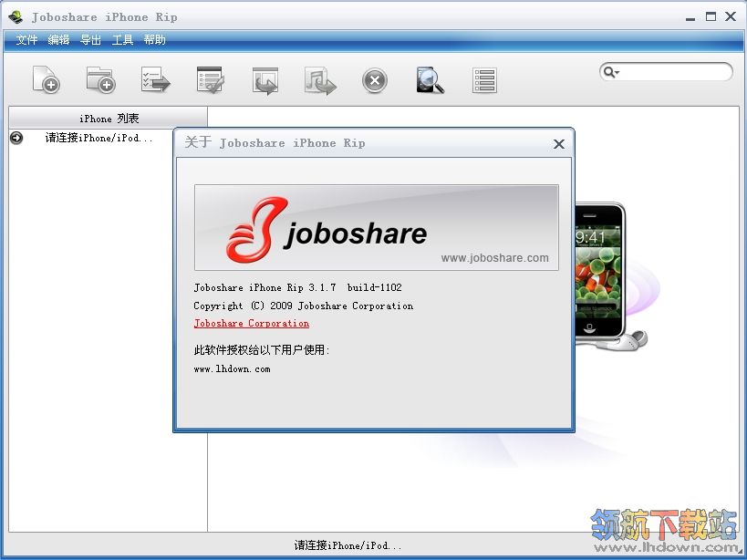Image resolution: width=747 pixels, height=560 pixels.
Task: Open the 编辑 menu
Action: 58,40
